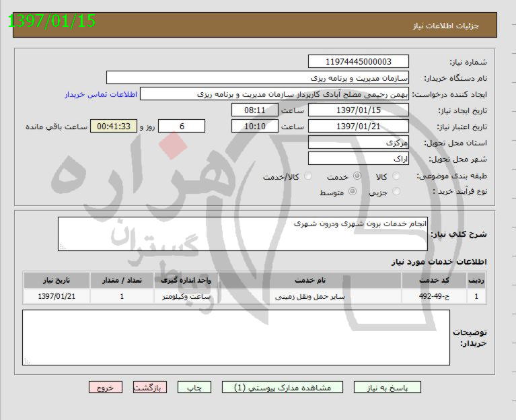Click the remaining time field 00:41:33
The width and height of the screenshot is (516, 420).
(114, 126)
